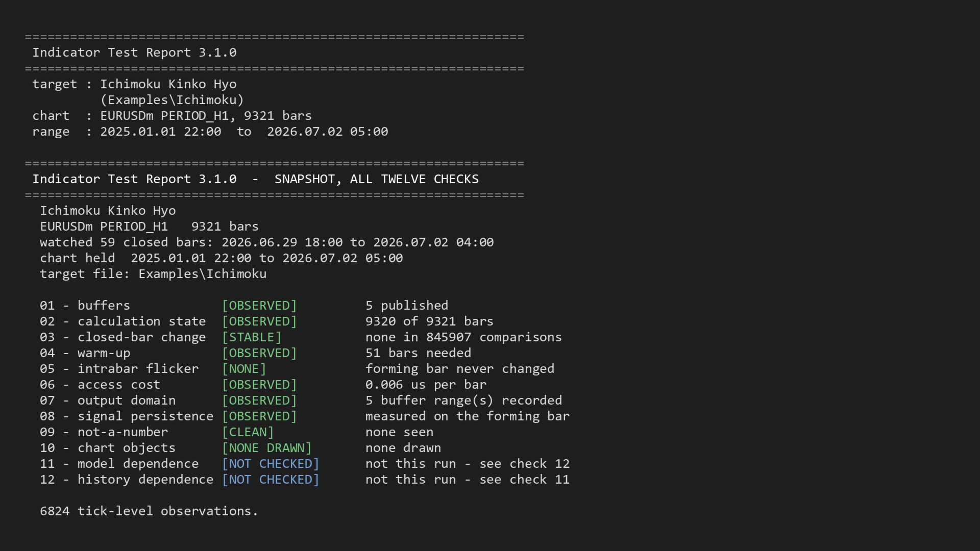The width and height of the screenshot is (980, 551).
Task: Click [NOT CHECKED] status for model dependence
Action: click(271, 464)
